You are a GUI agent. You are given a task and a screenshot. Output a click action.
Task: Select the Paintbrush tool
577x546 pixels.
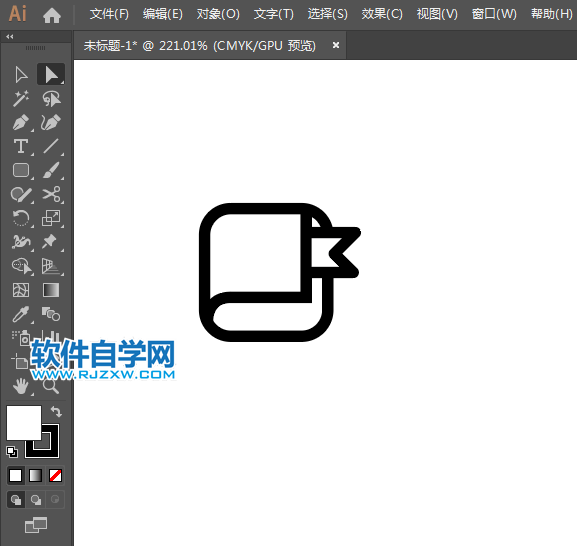pyautogui.click(x=51, y=170)
